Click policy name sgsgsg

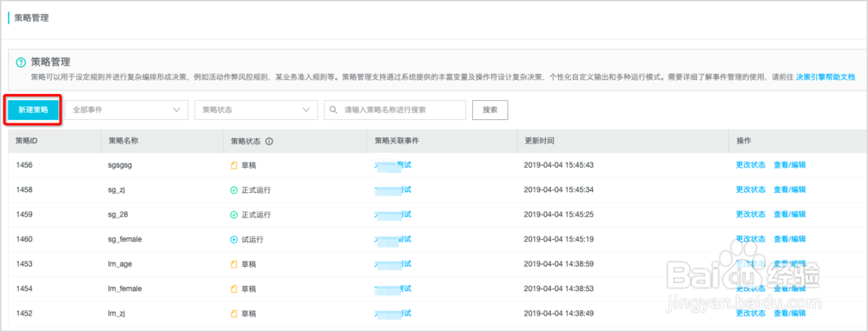pyautogui.click(x=121, y=165)
